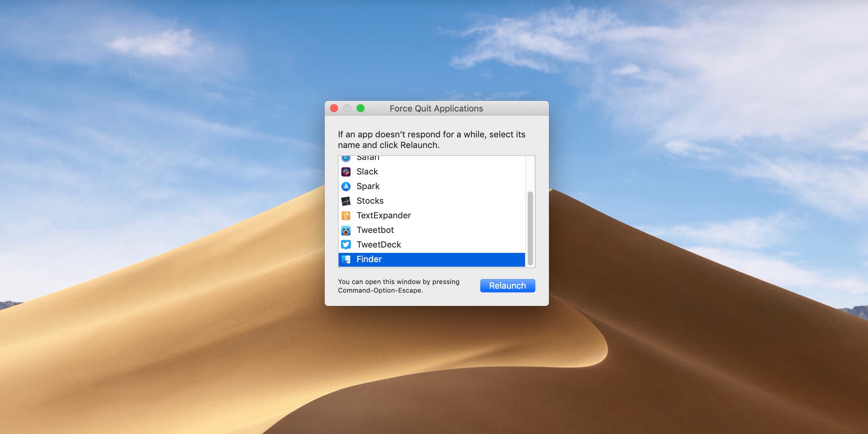Click the Finder face icon

346,259
